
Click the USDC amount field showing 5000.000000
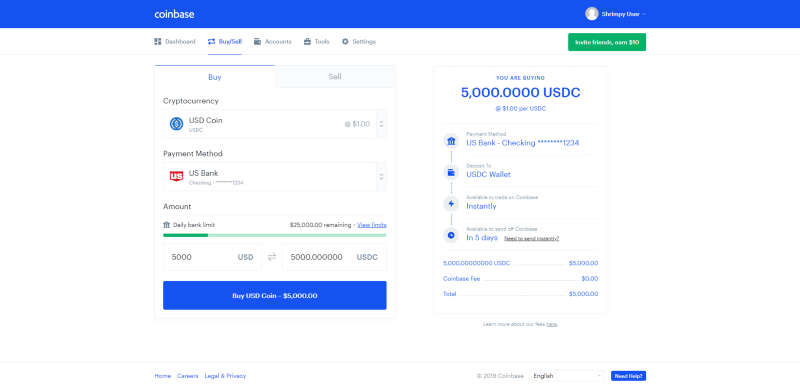(334, 257)
